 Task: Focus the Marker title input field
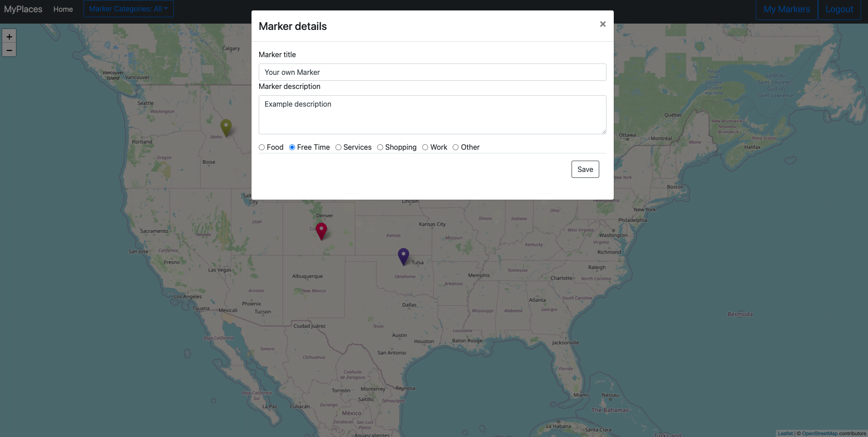433,72
